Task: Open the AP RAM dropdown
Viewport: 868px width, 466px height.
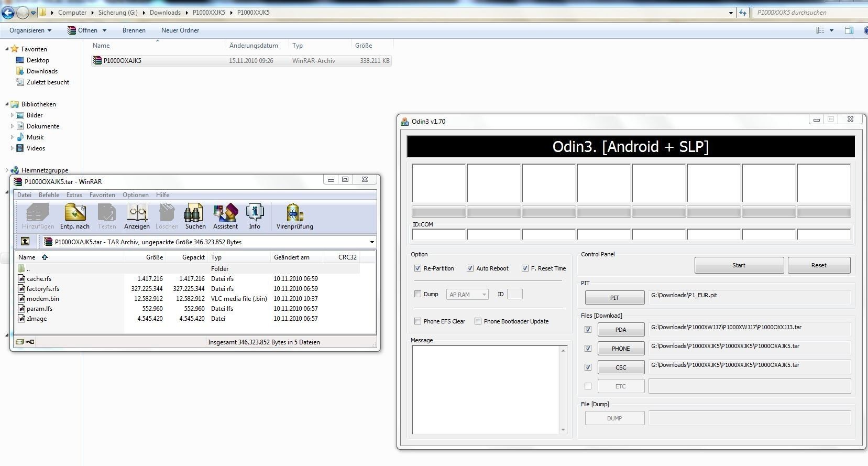Action: click(467, 295)
